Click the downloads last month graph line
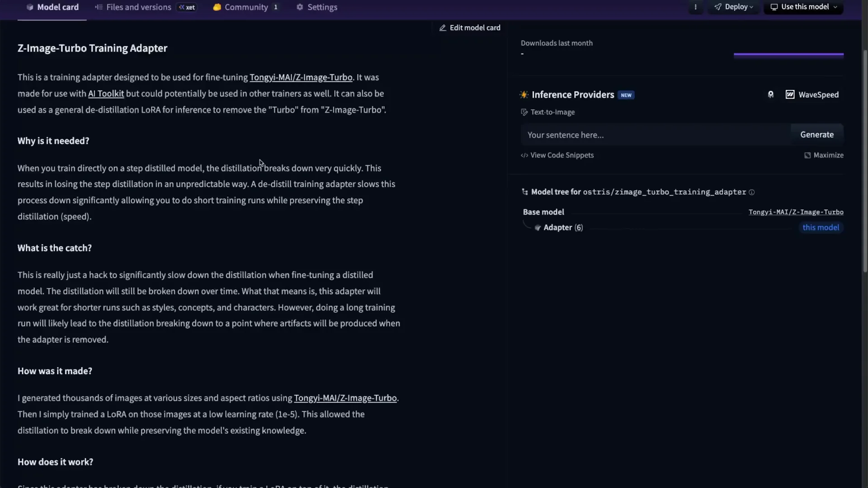The height and width of the screenshot is (488, 868). point(788,55)
